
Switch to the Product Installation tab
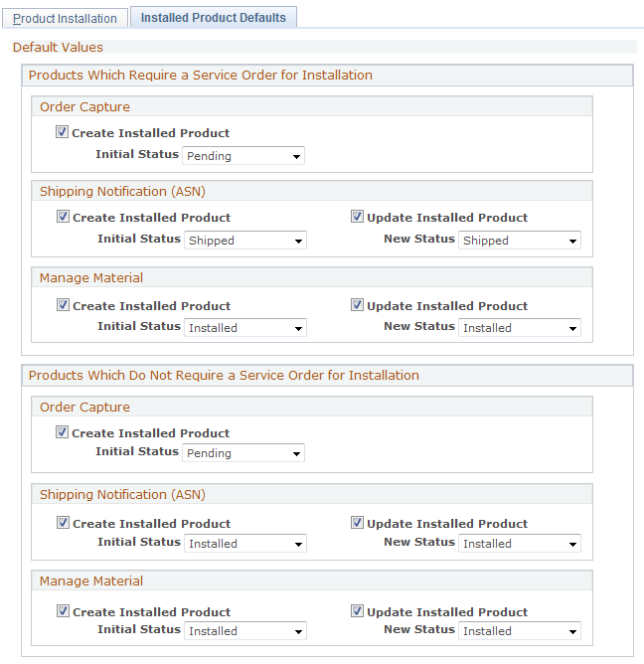point(66,18)
